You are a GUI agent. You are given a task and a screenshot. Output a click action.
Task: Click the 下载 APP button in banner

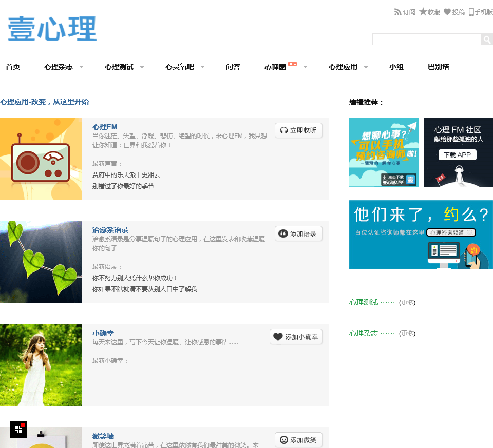(458, 154)
